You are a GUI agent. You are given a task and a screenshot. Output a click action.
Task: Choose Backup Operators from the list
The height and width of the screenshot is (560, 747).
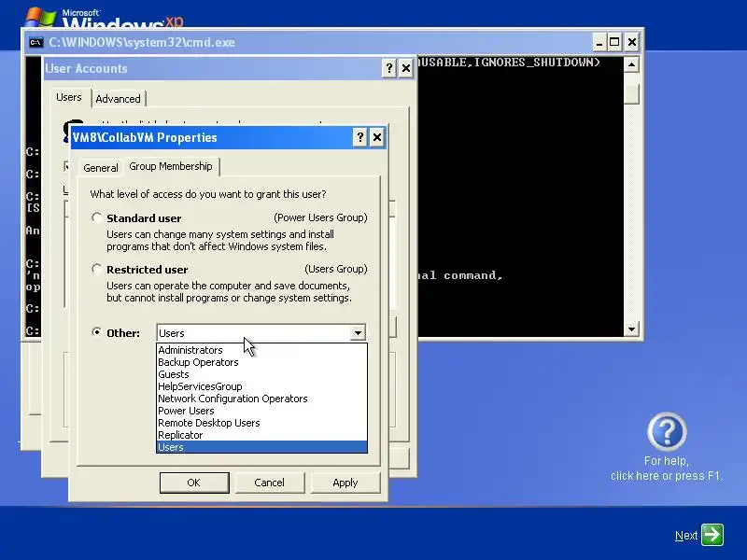click(261, 362)
